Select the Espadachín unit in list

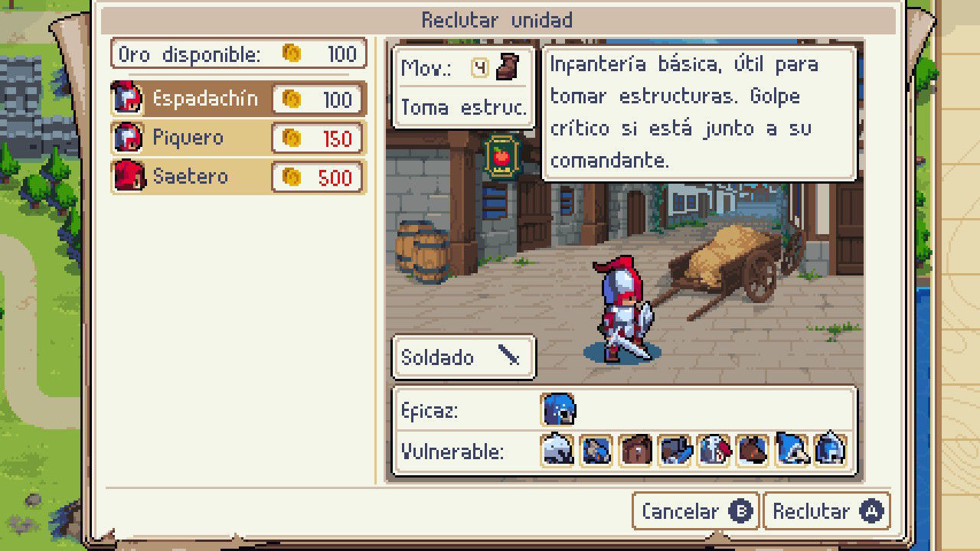(239, 99)
